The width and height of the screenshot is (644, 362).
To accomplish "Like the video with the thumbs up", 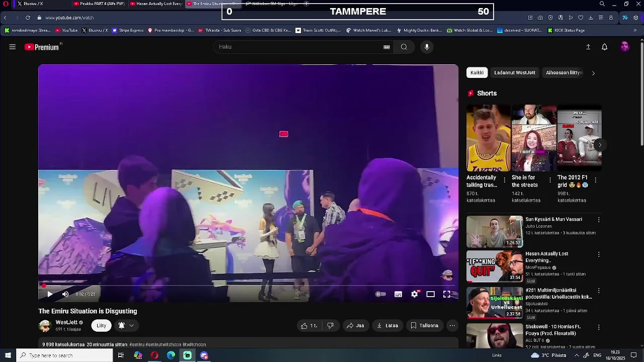I will pyautogui.click(x=309, y=325).
